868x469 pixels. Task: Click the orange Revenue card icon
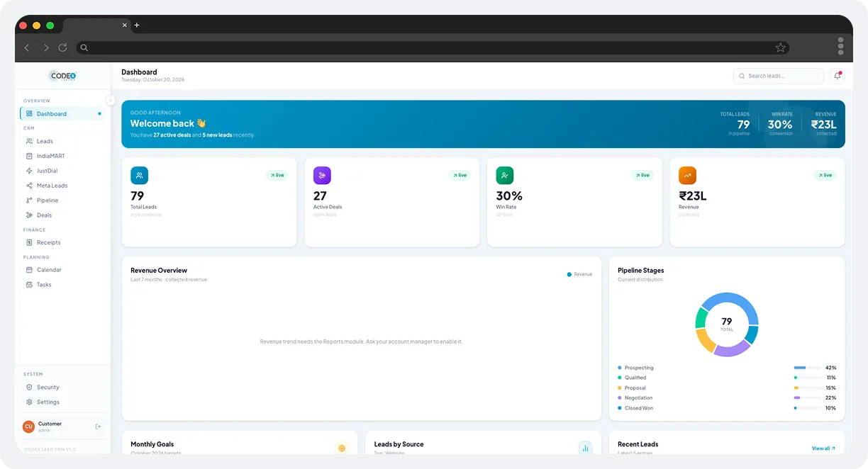pos(688,176)
